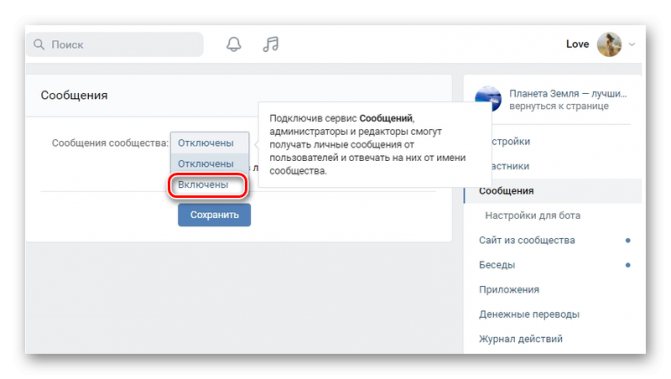Image resolution: width=671 pixels, height=379 pixels.
Task: Open Журнал действий section
Action: click(521, 339)
